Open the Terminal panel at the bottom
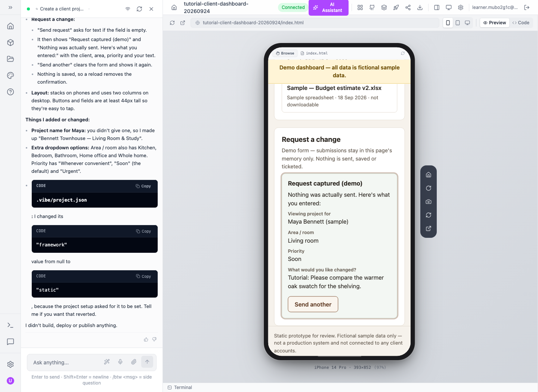 point(180,388)
